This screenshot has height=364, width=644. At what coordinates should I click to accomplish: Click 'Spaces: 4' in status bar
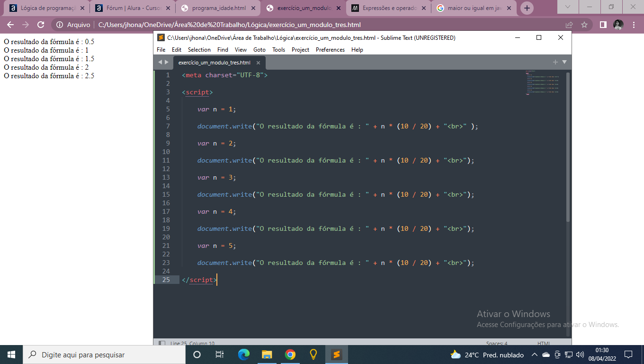tap(497, 343)
